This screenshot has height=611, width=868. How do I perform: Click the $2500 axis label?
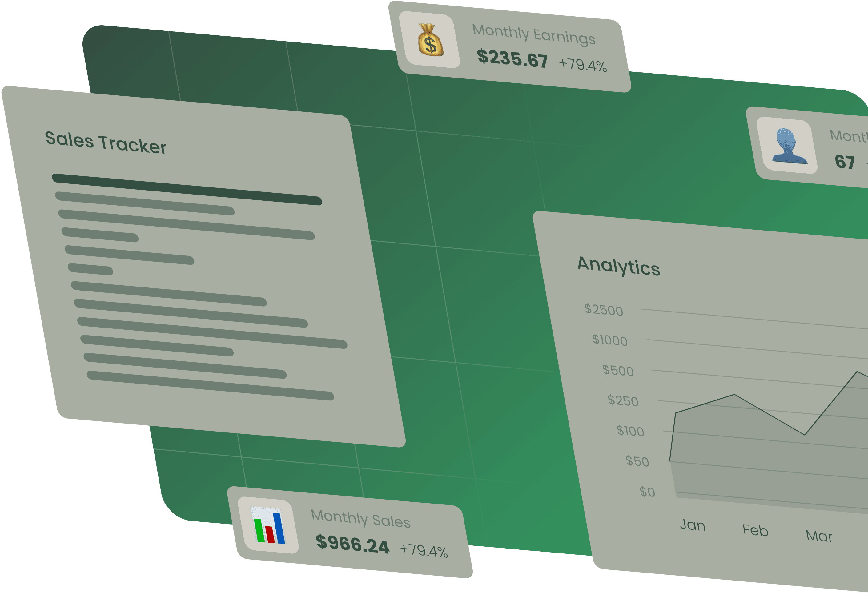tap(604, 310)
